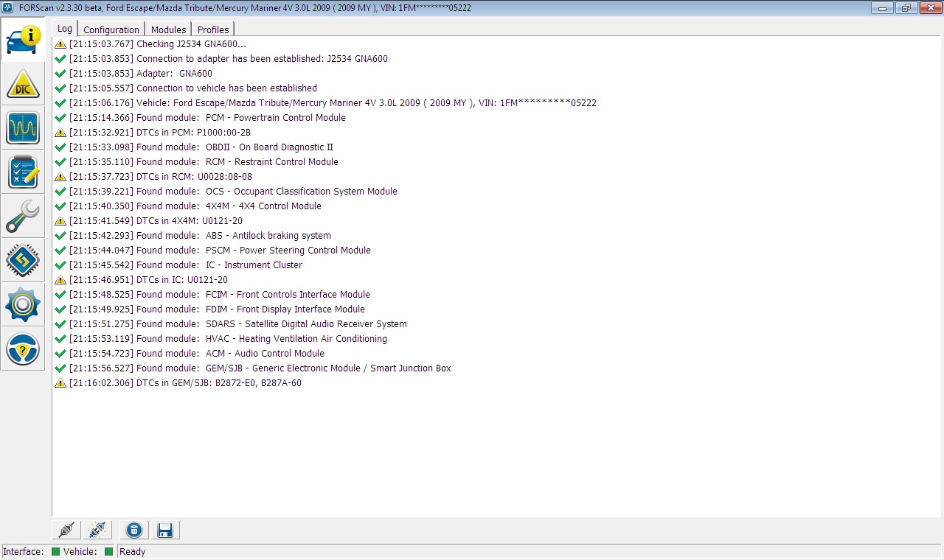Open the Vehicle info section in sidebar

click(23, 39)
